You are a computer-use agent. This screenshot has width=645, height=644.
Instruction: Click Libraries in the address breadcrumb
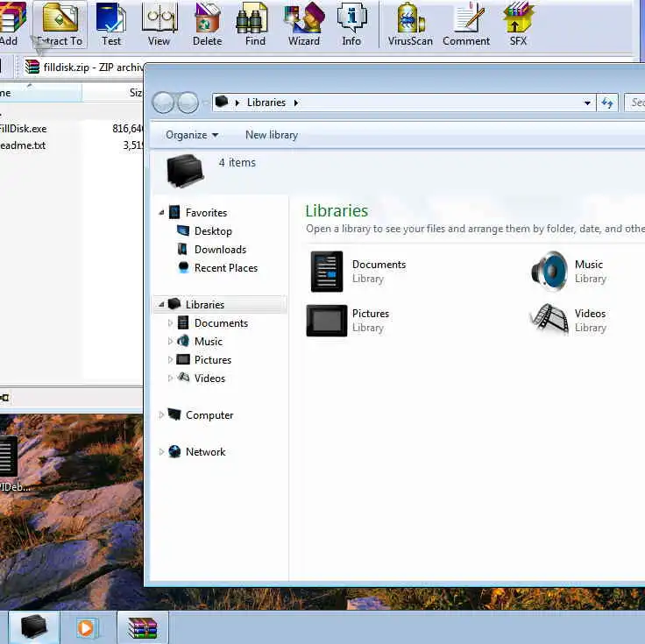coord(266,103)
